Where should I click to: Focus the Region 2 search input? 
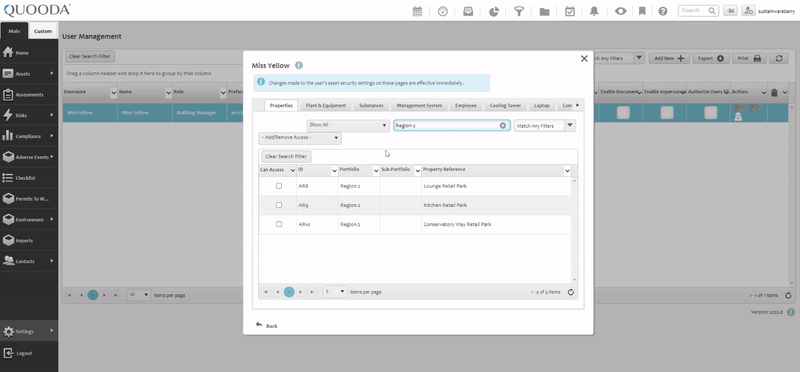(452, 126)
